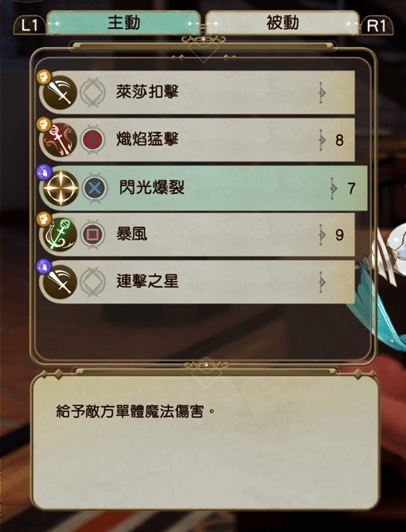Select the 暴風 green wind staff icon
The height and width of the screenshot is (532, 406).
(60, 235)
